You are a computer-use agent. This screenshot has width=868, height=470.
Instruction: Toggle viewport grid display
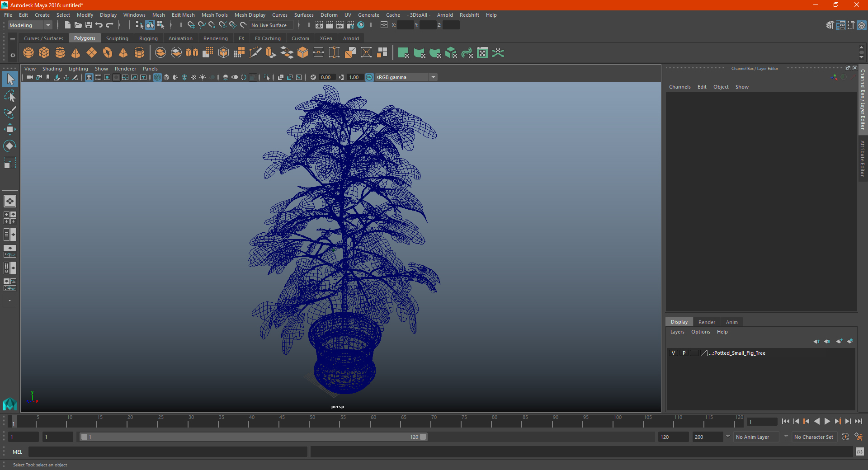[x=89, y=77]
